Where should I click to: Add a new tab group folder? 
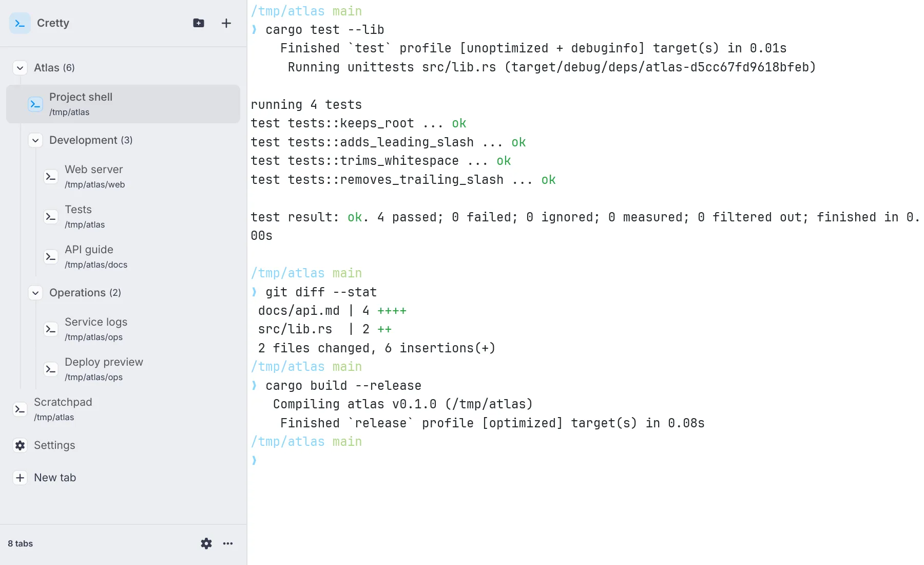199,23
